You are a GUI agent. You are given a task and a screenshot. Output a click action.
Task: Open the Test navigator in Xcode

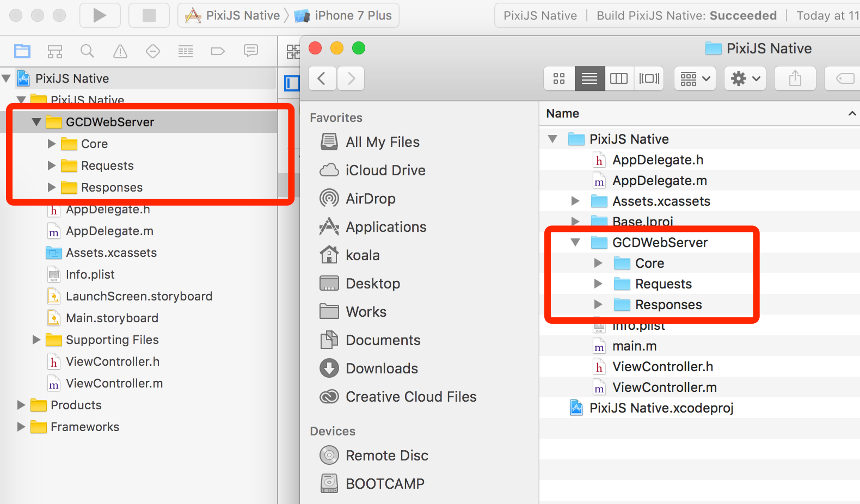click(x=153, y=52)
